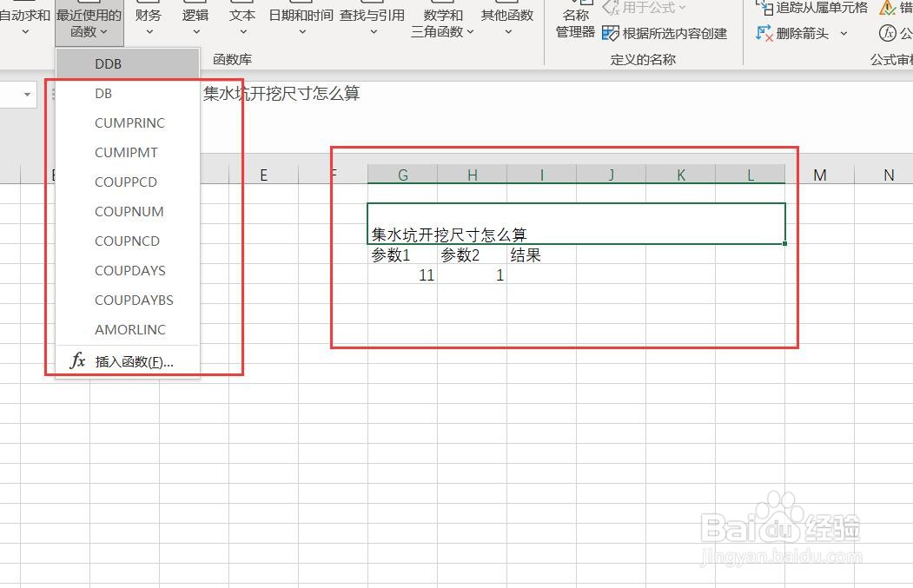Choose COUPDAYS from the function list
The height and width of the screenshot is (588, 913).
pyautogui.click(x=129, y=270)
